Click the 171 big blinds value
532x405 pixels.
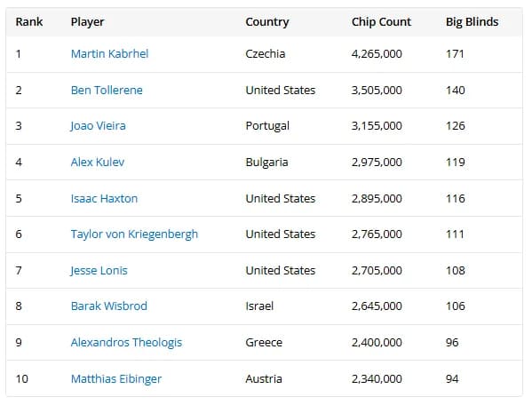(455, 53)
